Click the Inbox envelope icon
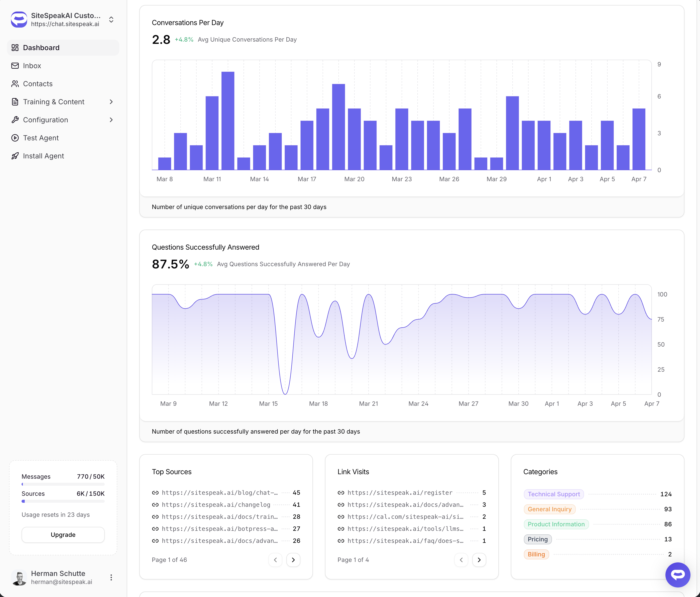Screen dimensions: 700x597 pyautogui.click(x=15, y=66)
